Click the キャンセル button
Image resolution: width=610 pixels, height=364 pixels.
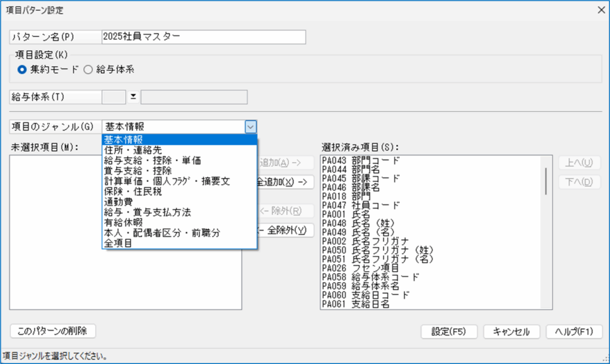coord(511,331)
